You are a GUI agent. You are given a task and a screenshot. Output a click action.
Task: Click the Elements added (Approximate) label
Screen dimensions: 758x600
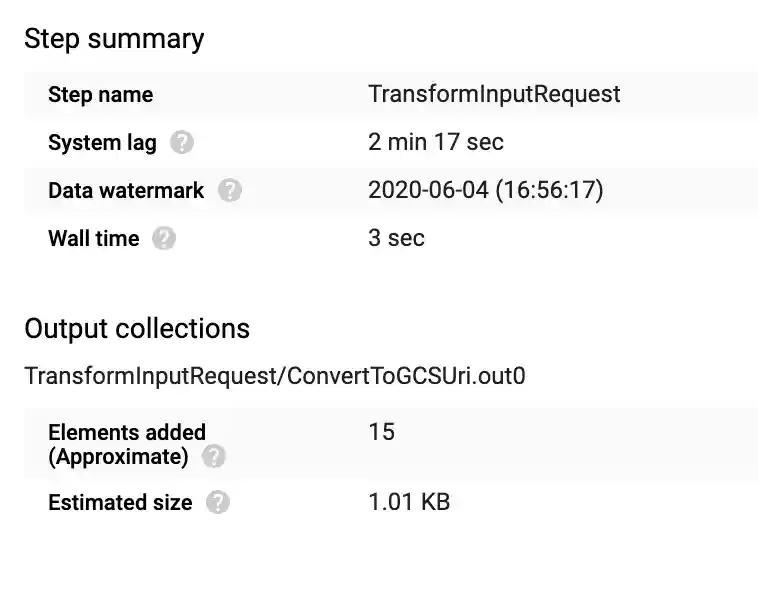coord(126,444)
